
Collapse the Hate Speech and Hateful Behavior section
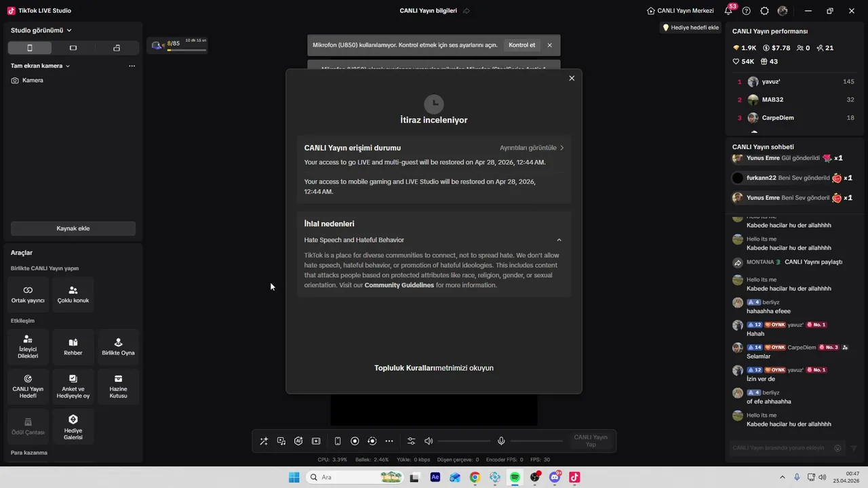click(x=559, y=240)
